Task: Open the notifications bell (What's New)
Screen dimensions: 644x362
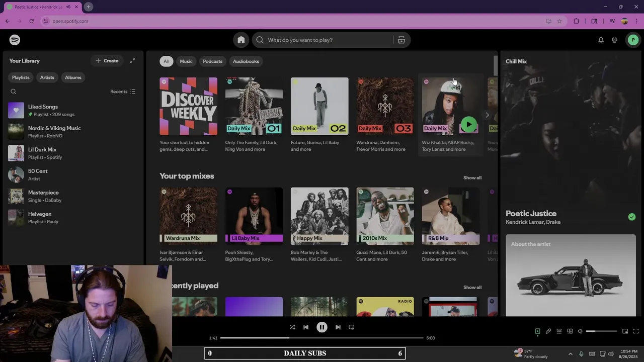Action: pyautogui.click(x=601, y=40)
